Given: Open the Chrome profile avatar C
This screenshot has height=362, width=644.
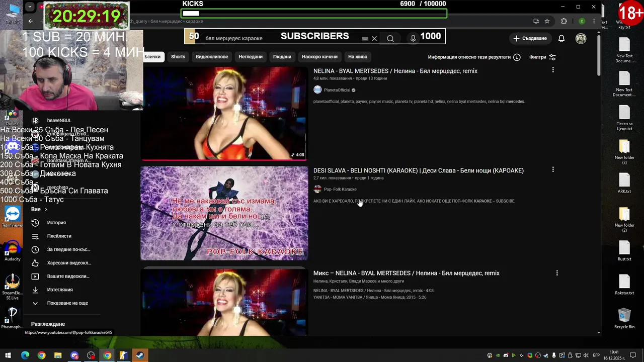Looking at the screenshot, I should point(582,21).
